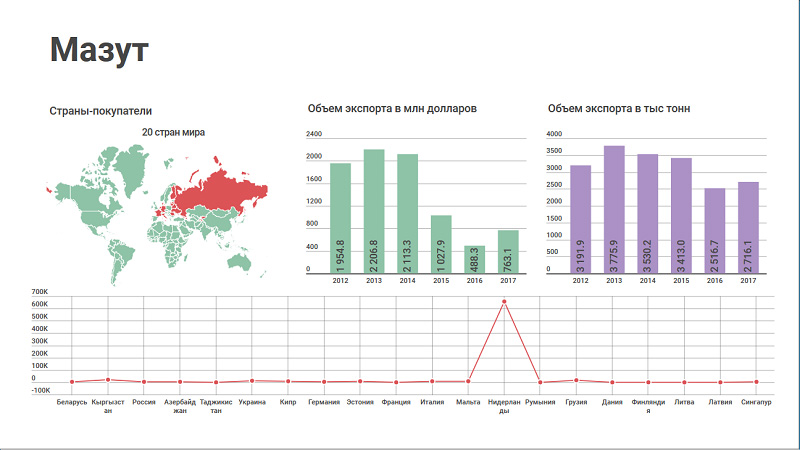
Task: Select the 2012 purple bar labeled 3 191.9
Action: click(x=581, y=220)
